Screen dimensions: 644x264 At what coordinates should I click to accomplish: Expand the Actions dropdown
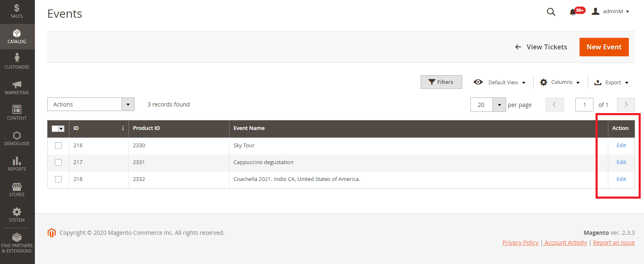coord(91,104)
